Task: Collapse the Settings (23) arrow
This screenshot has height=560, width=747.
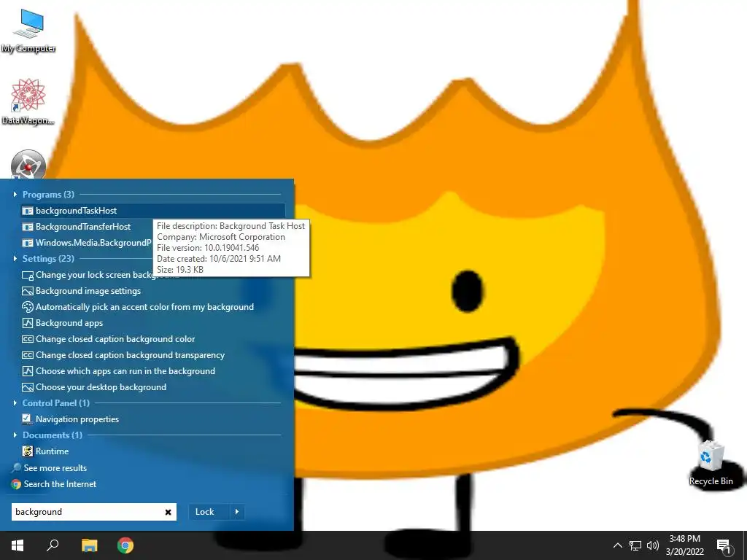Action: click(x=15, y=259)
